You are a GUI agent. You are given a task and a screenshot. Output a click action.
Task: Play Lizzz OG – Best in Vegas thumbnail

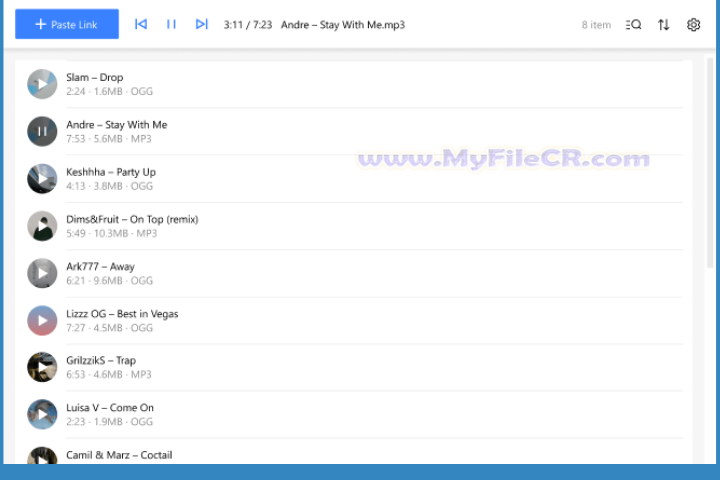point(42,321)
